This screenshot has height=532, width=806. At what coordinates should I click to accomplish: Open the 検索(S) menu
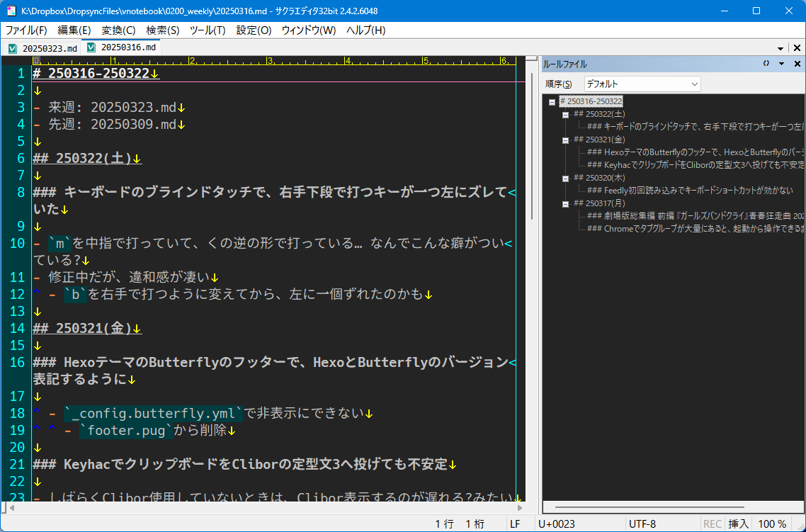click(162, 30)
